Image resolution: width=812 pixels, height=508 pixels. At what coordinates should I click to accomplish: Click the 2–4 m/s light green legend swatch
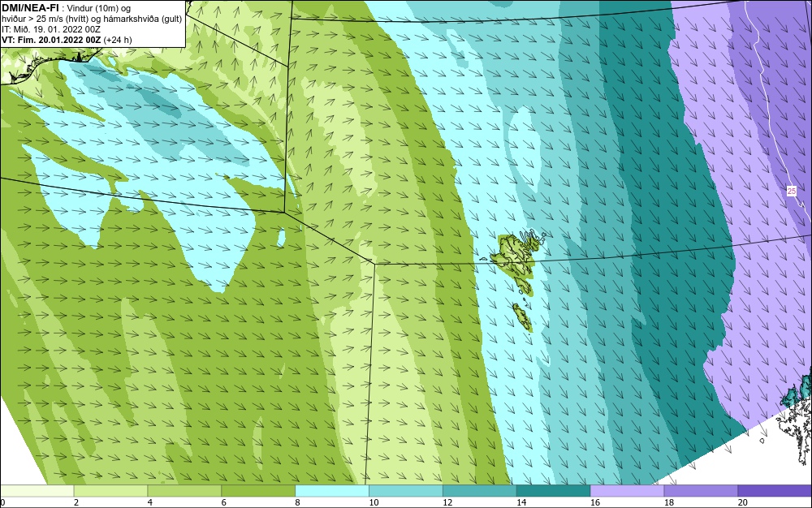[110, 491]
